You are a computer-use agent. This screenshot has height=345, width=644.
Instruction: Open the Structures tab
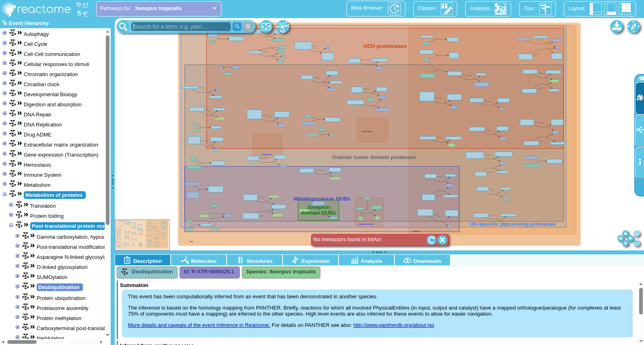click(x=254, y=260)
